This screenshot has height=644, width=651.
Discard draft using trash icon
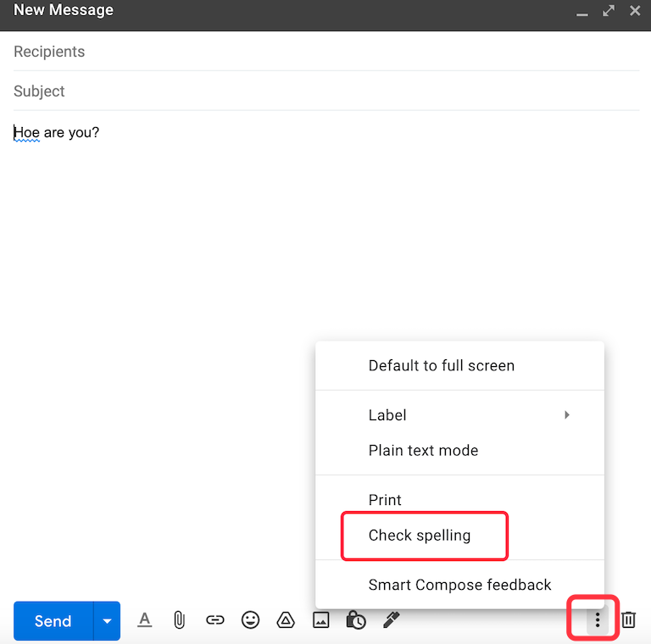click(629, 620)
